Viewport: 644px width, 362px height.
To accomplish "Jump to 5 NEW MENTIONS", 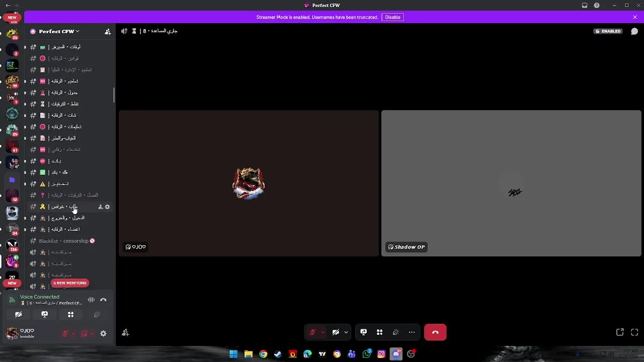I will point(70,283).
